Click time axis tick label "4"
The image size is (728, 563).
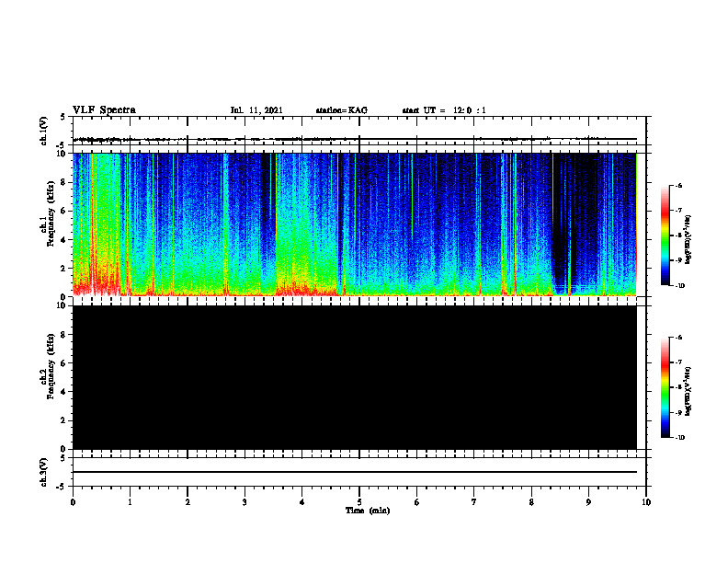pos(302,502)
